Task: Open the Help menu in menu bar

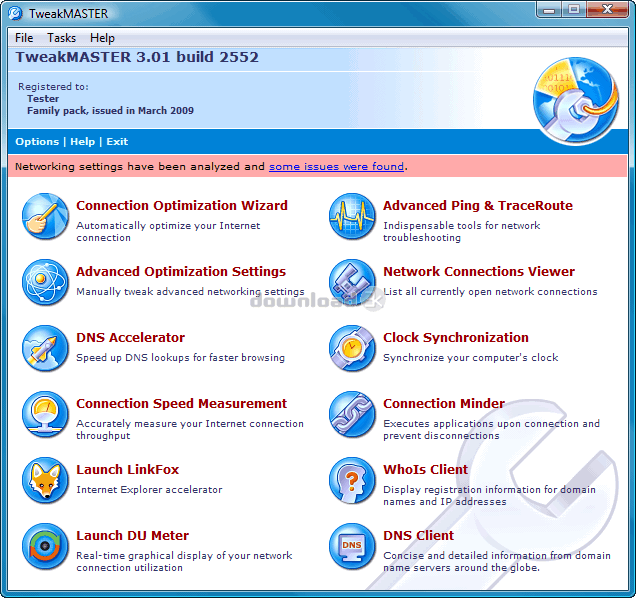Action: (102, 38)
